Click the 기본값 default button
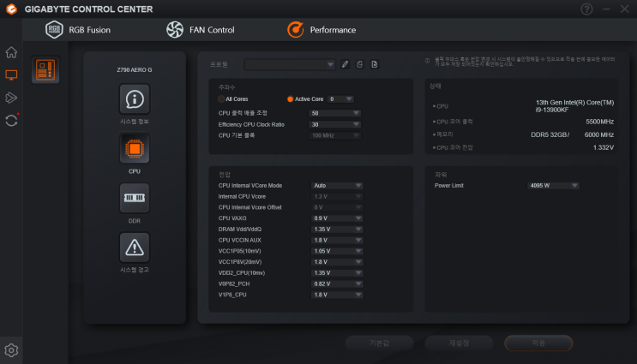Image resolution: width=637 pixels, height=364 pixels. [x=380, y=343]
